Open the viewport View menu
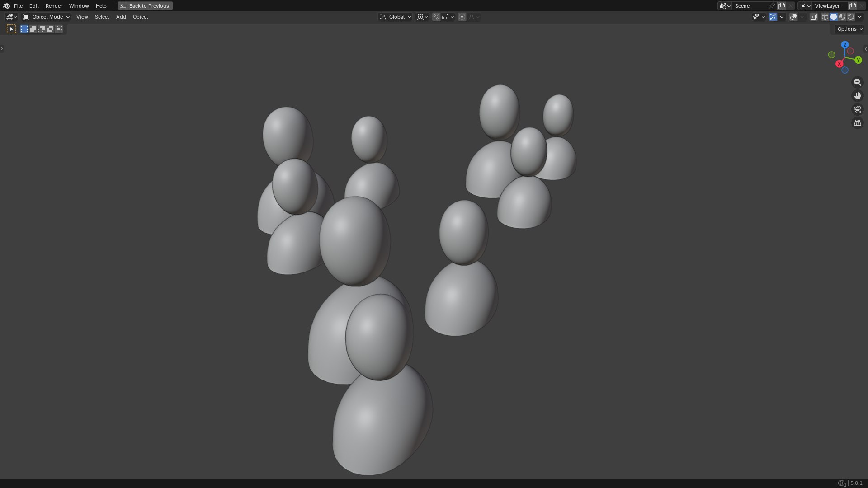Image resolution: width=868 pixels, height=488 pixels. point(82,17)
